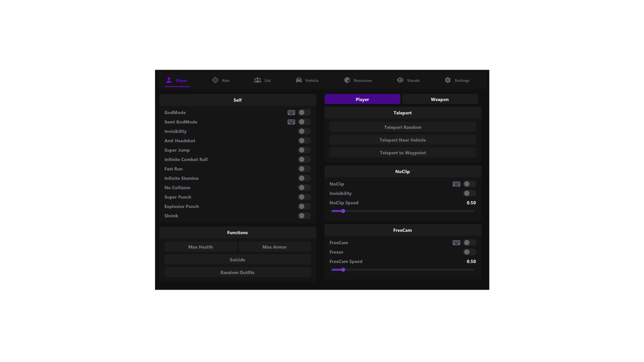Open the Aim tab crosshair icon
The width and height of the screenshot is (644, 362).
click(215, 80)
